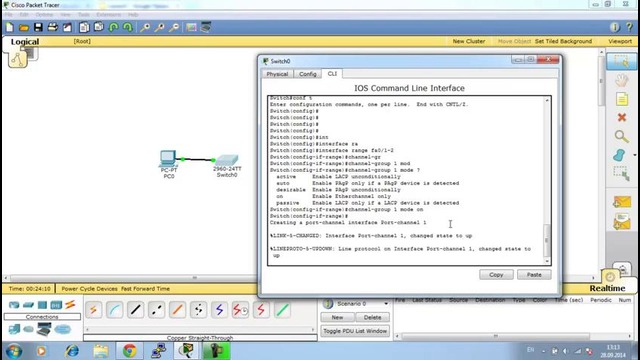
Task: Expand the Draw Polygon tool dropdown arrow
Action: tap(634, 155)
